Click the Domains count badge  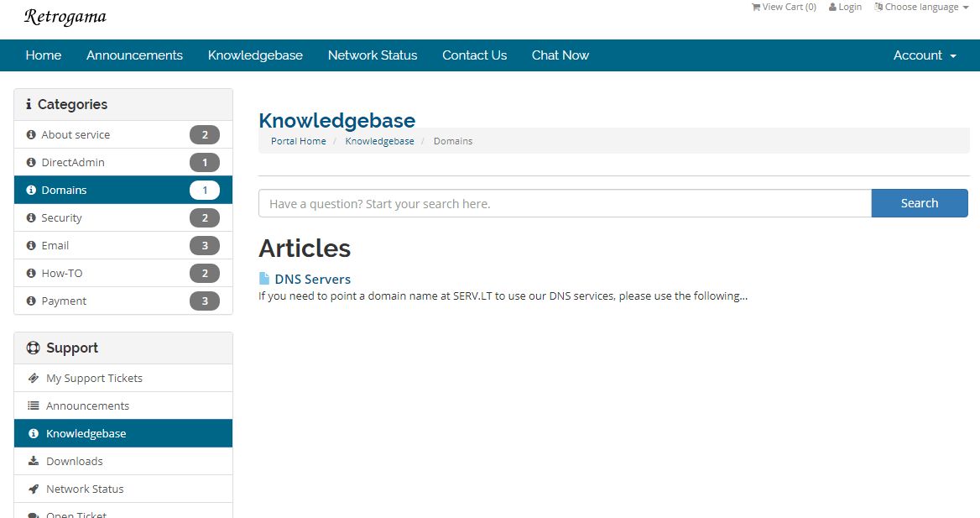[x=205, y=191]
